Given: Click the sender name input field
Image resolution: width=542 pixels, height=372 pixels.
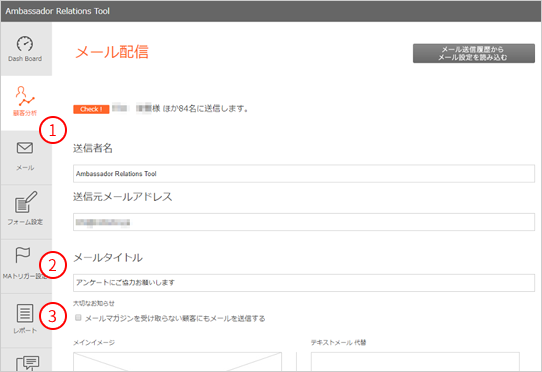Looking at the screenshot, I should (x=304, y=174).
